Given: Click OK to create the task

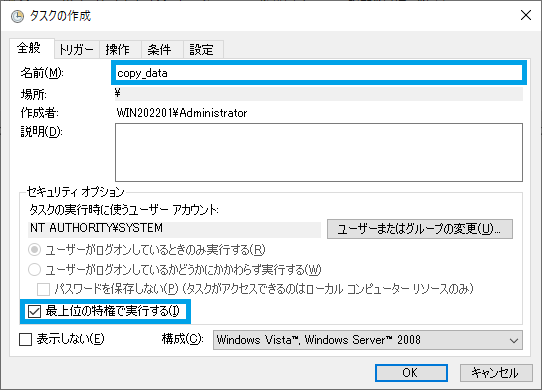Looking at the screenshot, I should 411,373.
